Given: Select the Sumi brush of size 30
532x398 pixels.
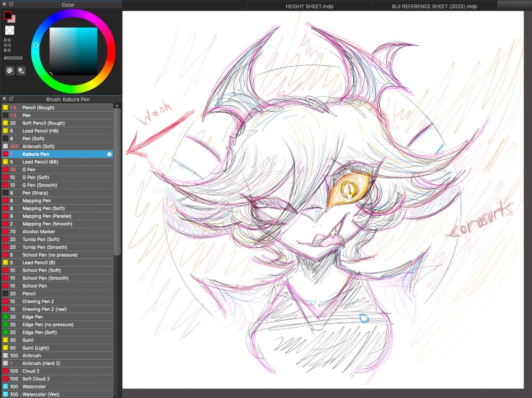Looking at the screenshot, I should pyautogui.click(x=57, y=340).
